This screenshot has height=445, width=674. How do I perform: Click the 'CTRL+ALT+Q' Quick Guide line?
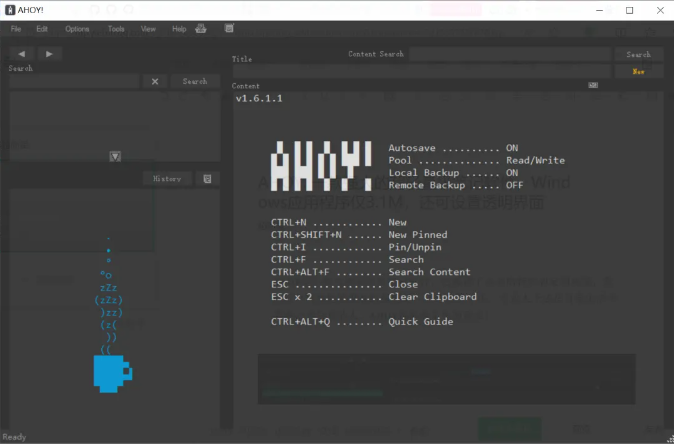click(x=362, y=322)
